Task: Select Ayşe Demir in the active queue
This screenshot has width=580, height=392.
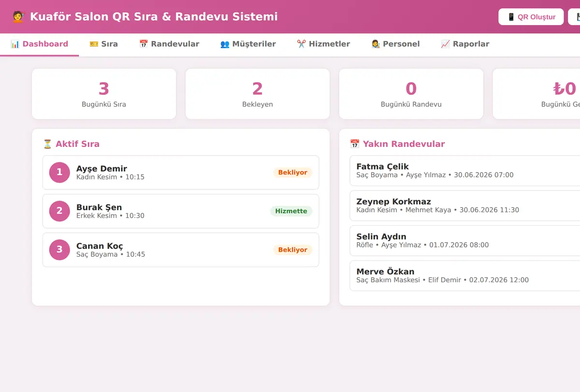Action: (181, 173)
